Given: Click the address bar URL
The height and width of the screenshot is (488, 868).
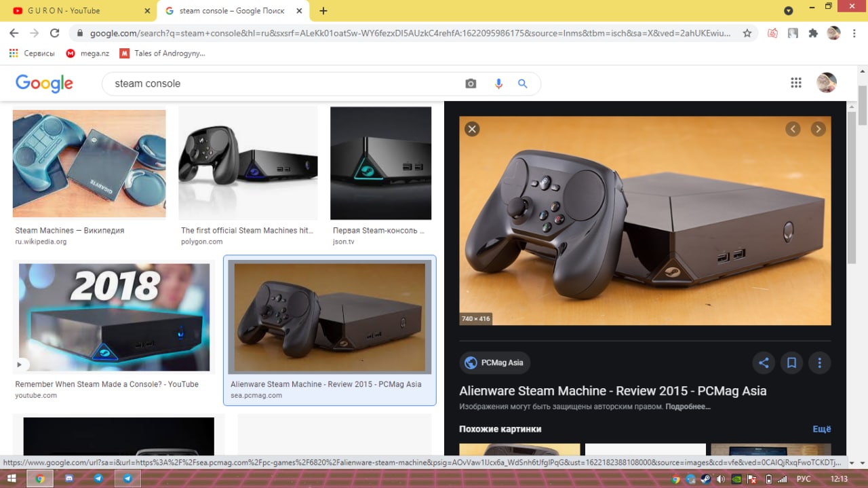Looking at the screenshot, I should [410, 33].
